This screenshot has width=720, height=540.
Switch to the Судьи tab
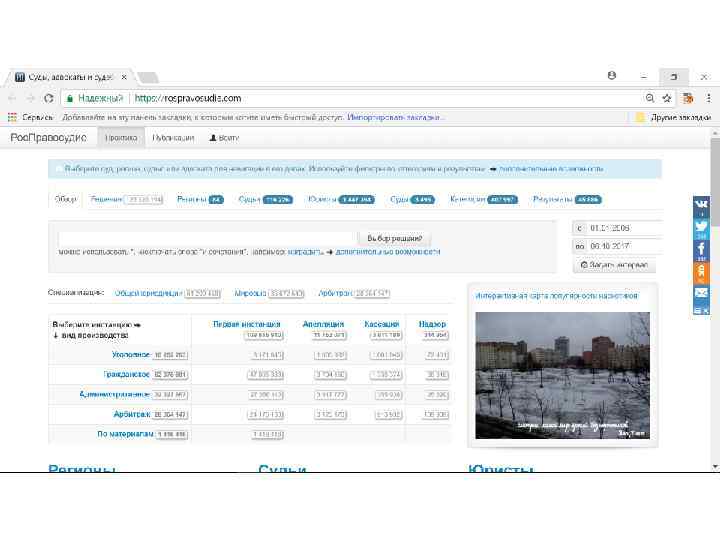pyautogui.click(x=265, y=199)
